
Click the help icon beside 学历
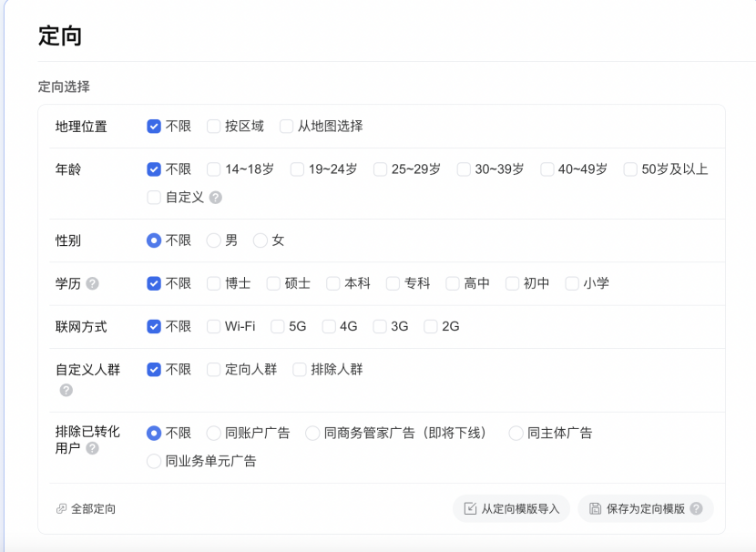tap(92, 283)
